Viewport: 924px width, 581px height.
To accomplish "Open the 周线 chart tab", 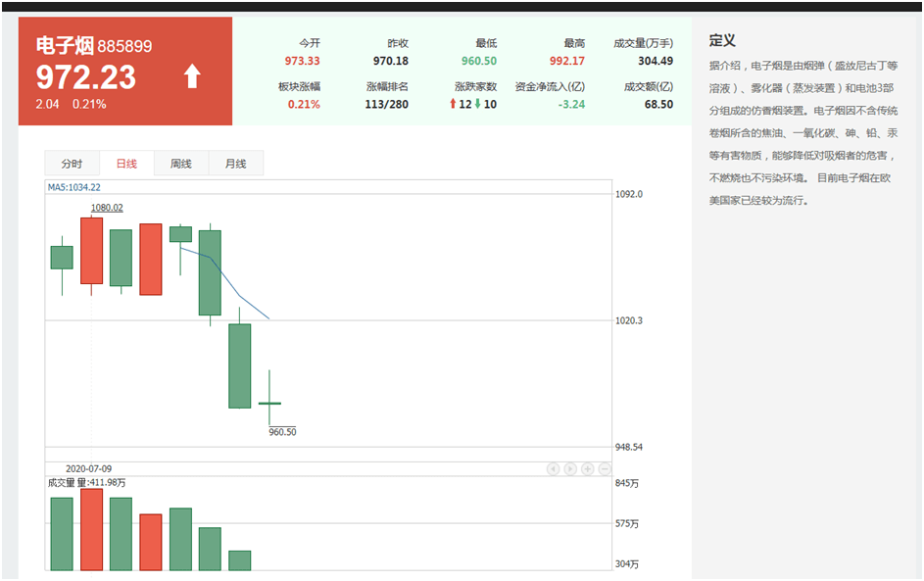I will [181, 164].
